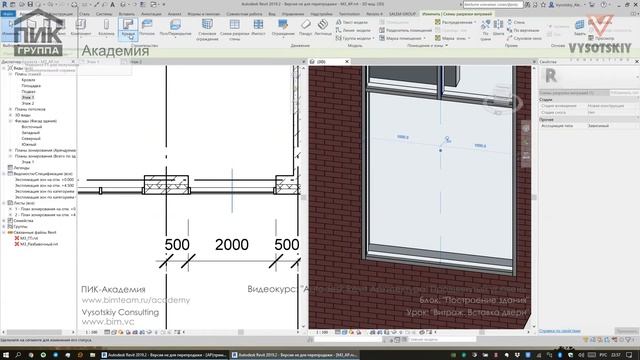Click Разделитель помещений (Room Separator) icon
The width and height of the screenshot is (640, 360).
pos(382,30)
